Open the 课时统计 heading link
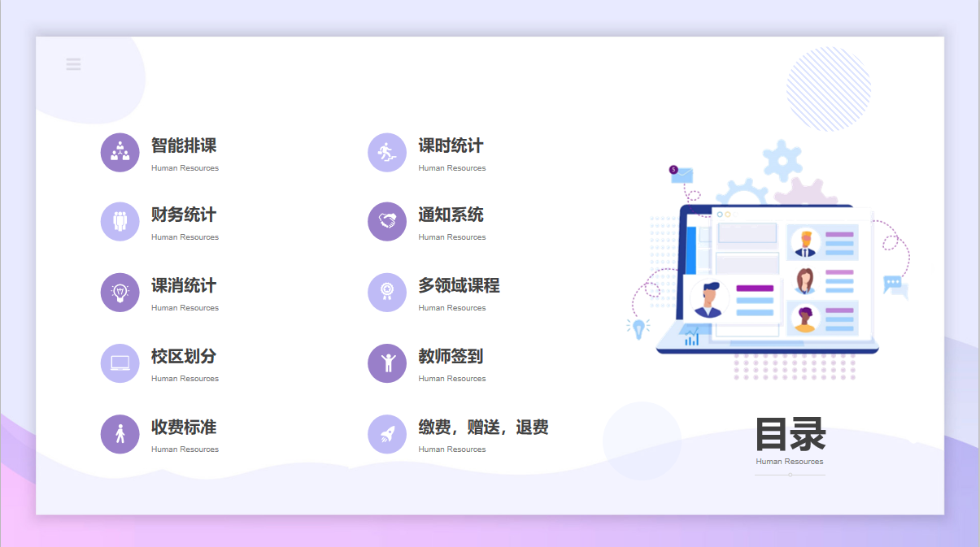Screen dimensions: 980x547 [x=451, y=146]
